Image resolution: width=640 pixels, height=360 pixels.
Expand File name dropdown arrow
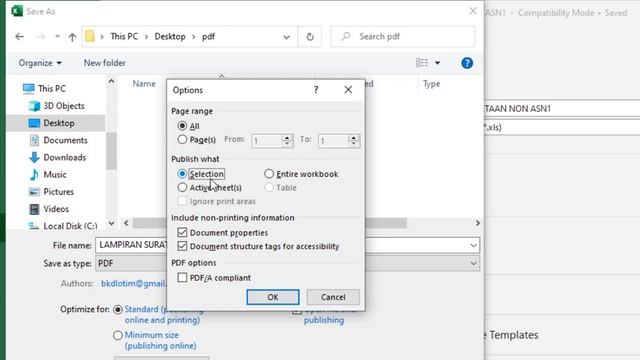[x=473, y=245]
